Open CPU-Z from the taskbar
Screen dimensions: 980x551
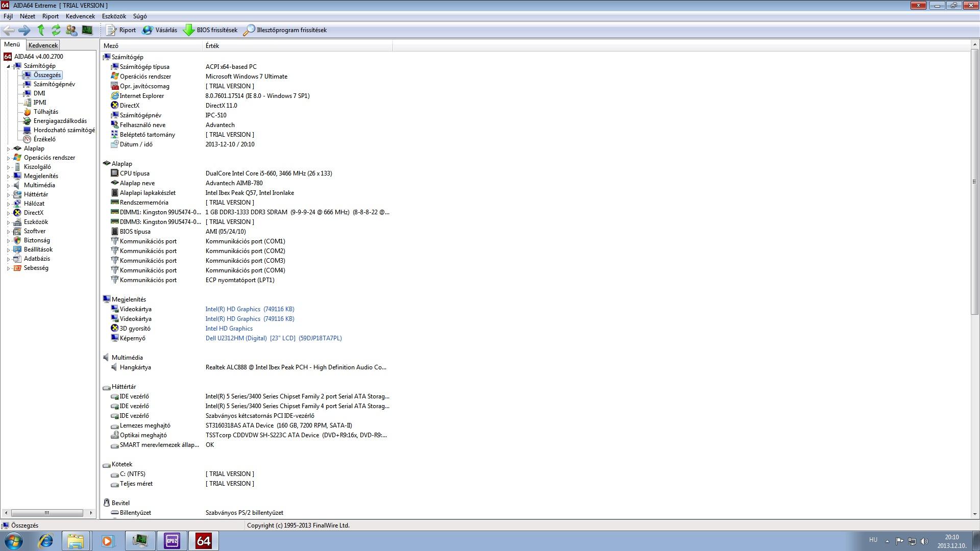point(171,541)
